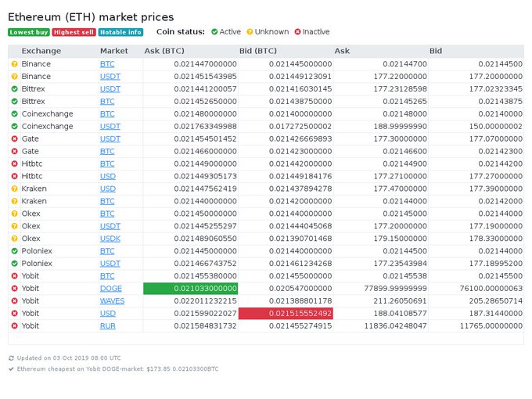Open the Bittrex USDT market link
Screen dimensions: 532x399
coord(110,89)
